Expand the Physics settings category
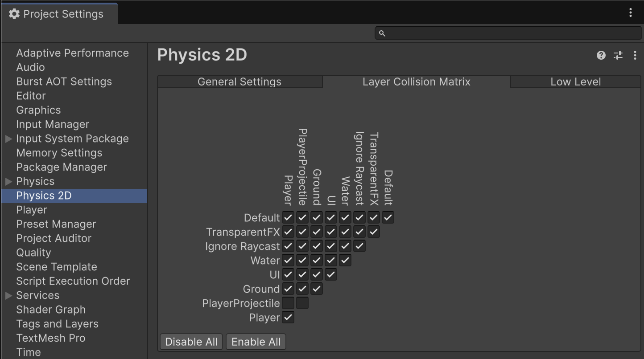This screenshot has height=359, width=644. pyautogui.click(x=8, y=182)
